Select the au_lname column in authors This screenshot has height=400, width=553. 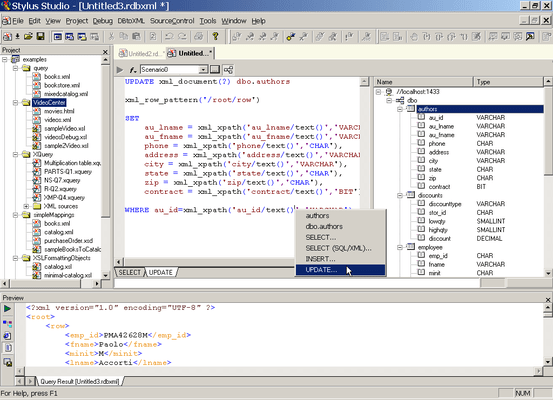coord(441,126)
